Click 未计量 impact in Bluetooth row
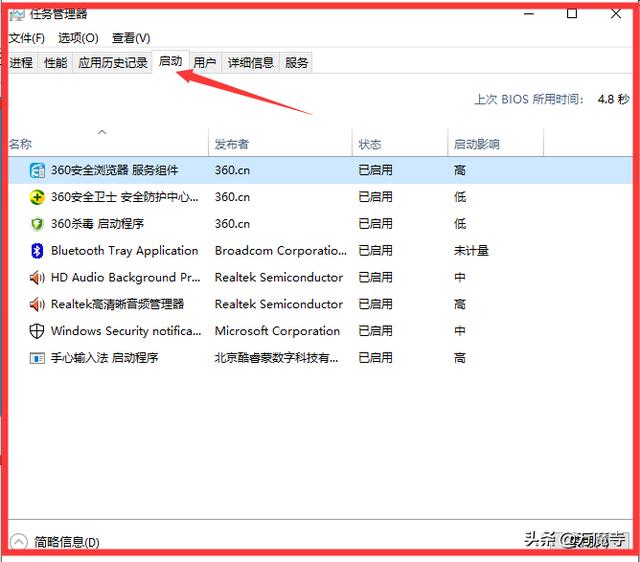 tap(471, 251)
